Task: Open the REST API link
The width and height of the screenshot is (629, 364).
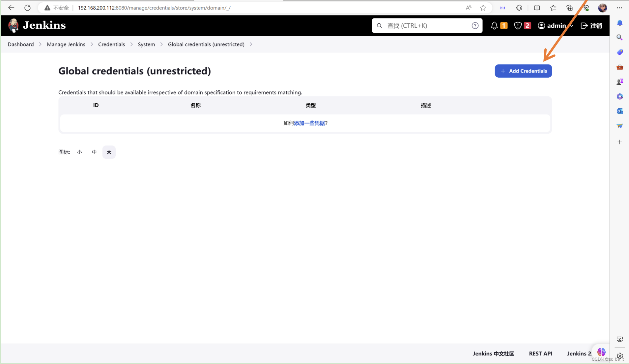Action: (541, 353)
